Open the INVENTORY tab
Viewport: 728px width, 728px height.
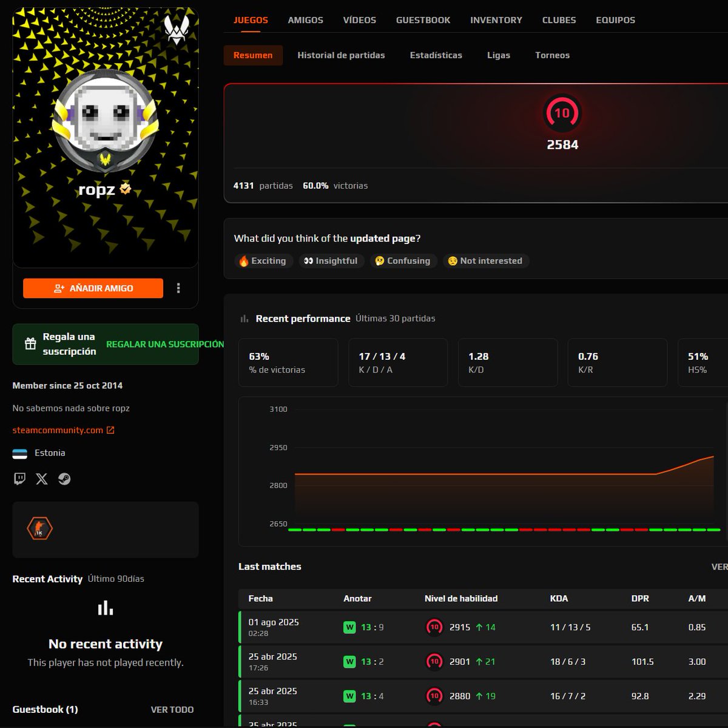tap(496, 20)
